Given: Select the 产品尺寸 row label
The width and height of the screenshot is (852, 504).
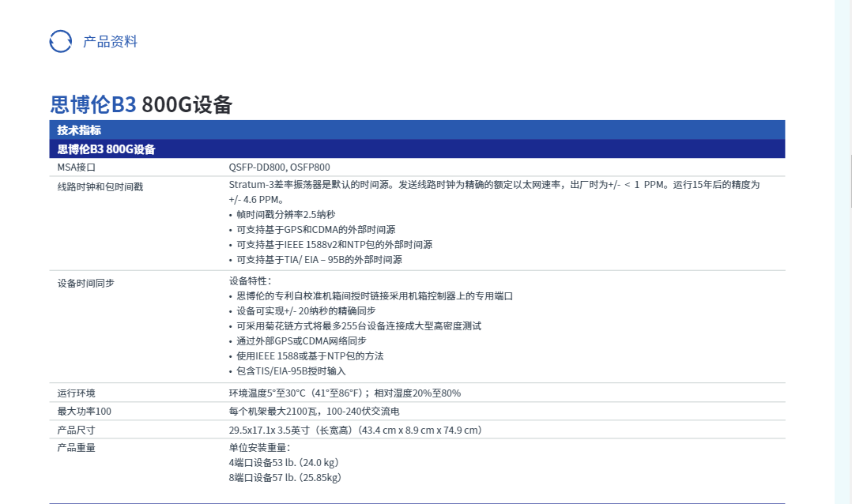Looking at the screenshot, I should 77,431.
